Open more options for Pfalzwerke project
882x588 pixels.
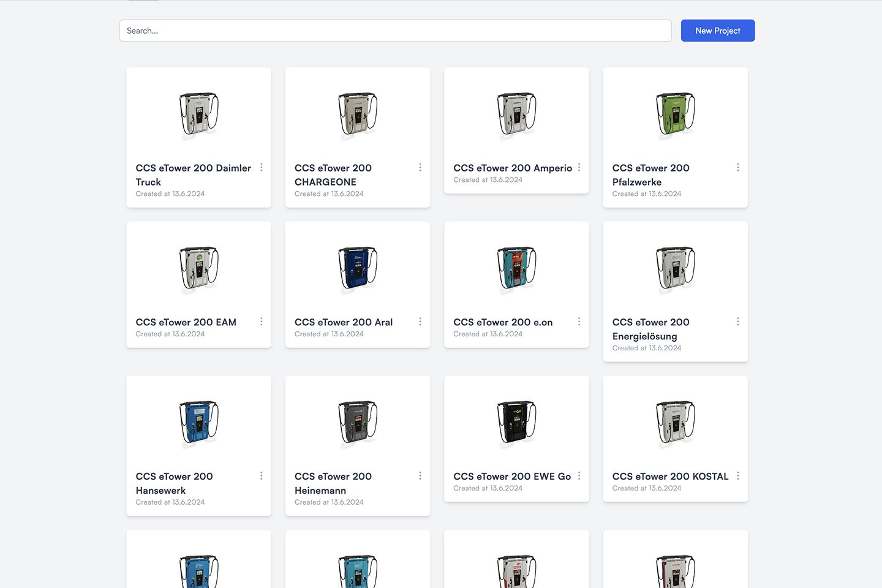pyautogui.click(x=738, y=167)
